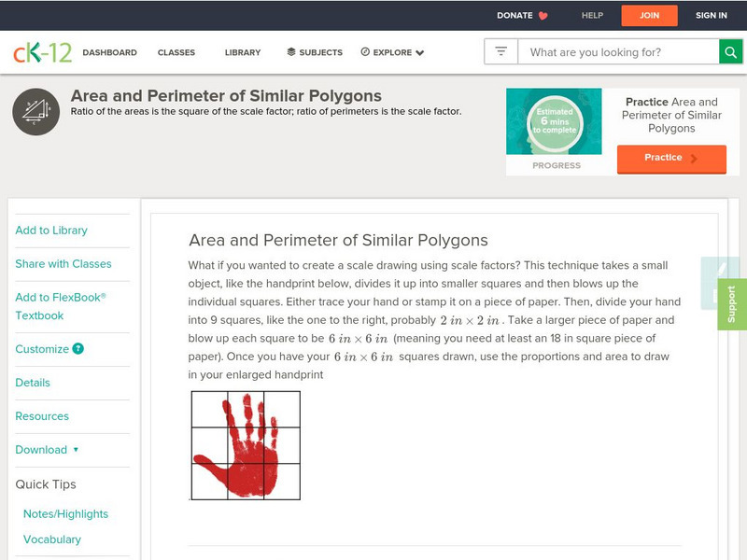Click the CK-12 logo
747x560 pixels.
point(42,52)
